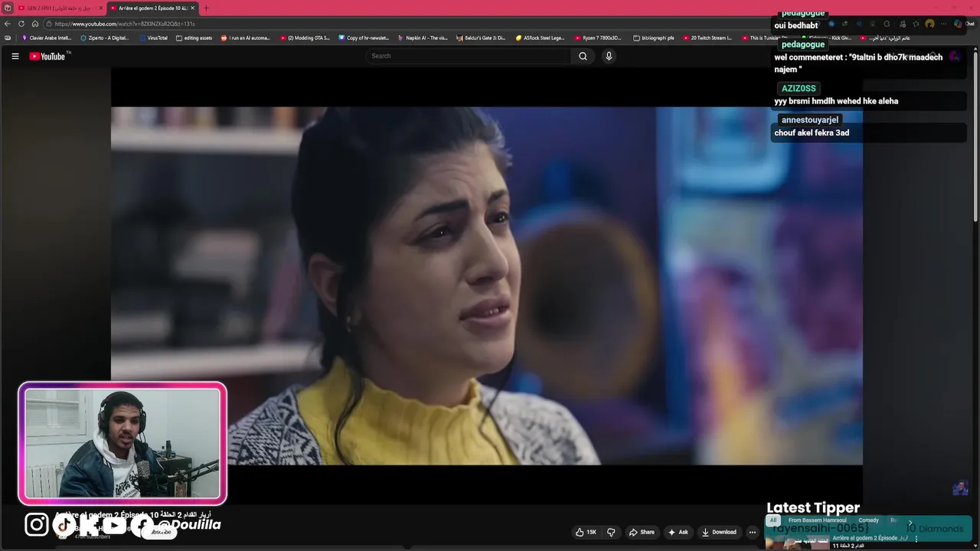
Task: Open a new browser tab
Action: 206,8
